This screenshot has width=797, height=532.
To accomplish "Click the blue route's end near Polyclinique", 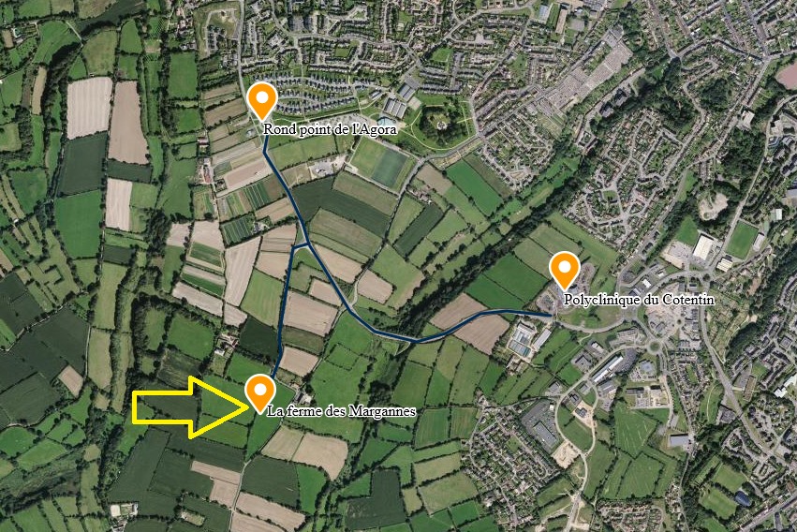I will coord(550,316).
